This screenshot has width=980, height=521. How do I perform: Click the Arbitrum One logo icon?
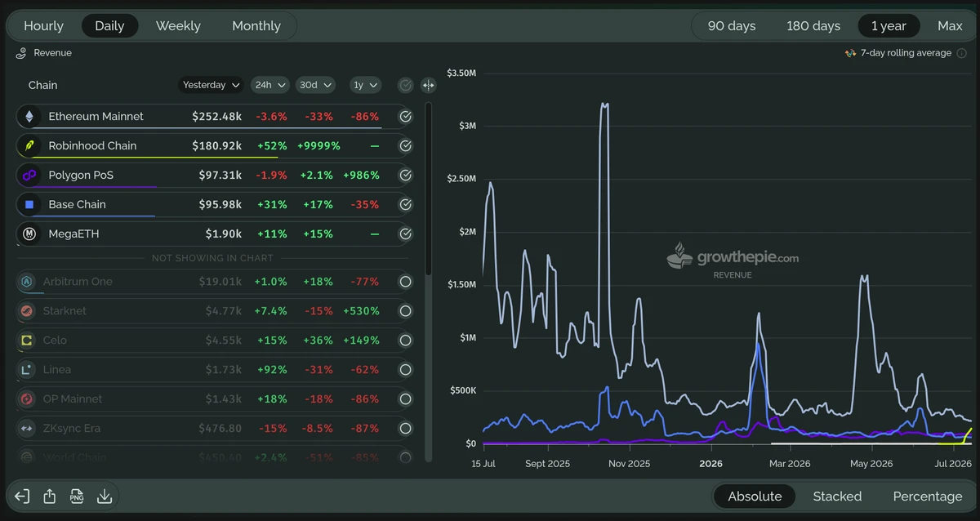pos(27,282)
